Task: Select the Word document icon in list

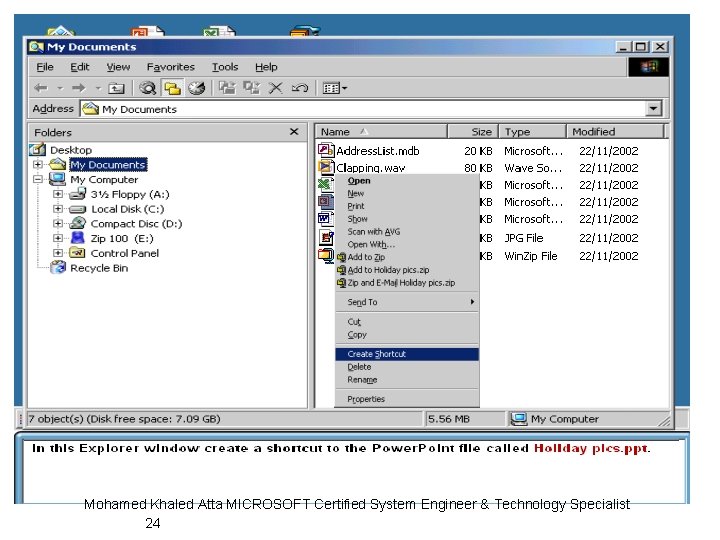Action: point(326,218)
